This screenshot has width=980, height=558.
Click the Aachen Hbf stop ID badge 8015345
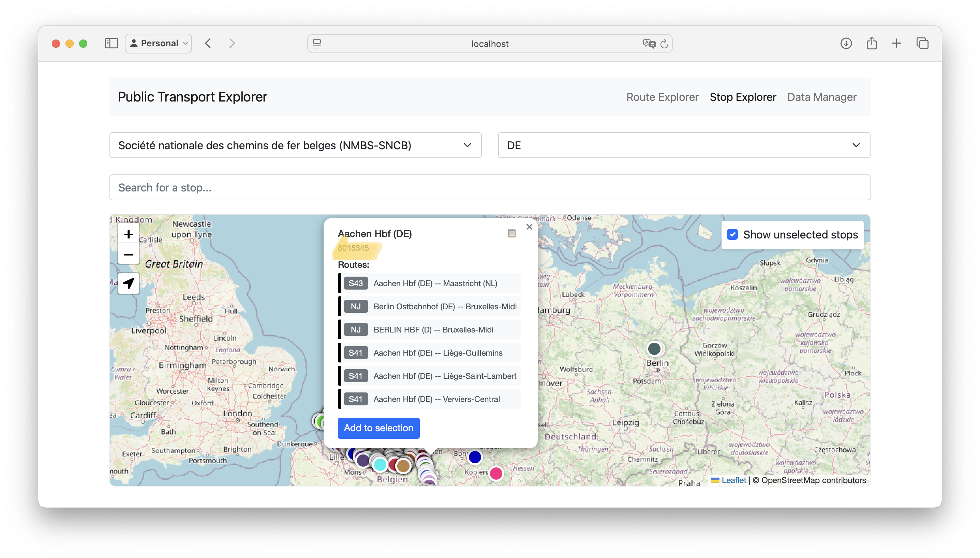tap(353, 248)
